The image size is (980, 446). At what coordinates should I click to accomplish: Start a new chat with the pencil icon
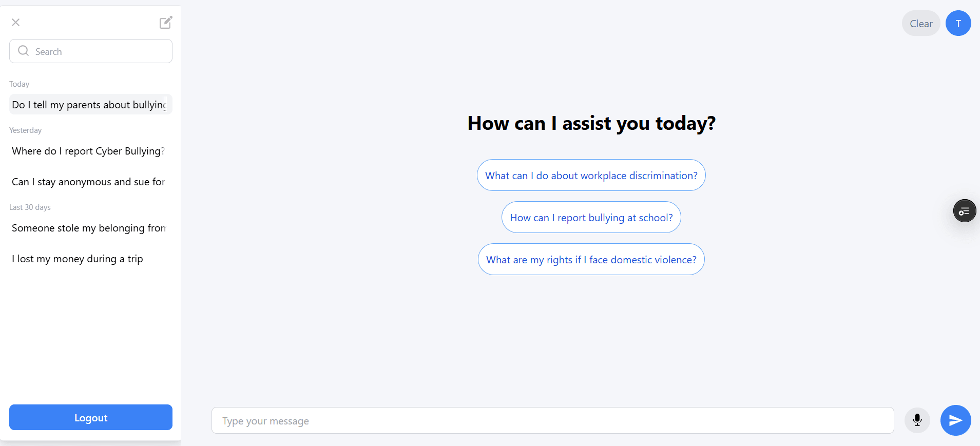[165, 23]
